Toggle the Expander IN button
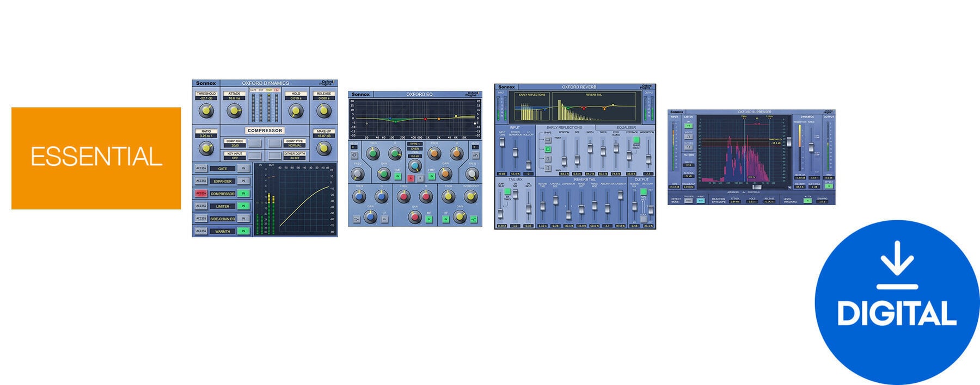 click(x=243, y=181)
